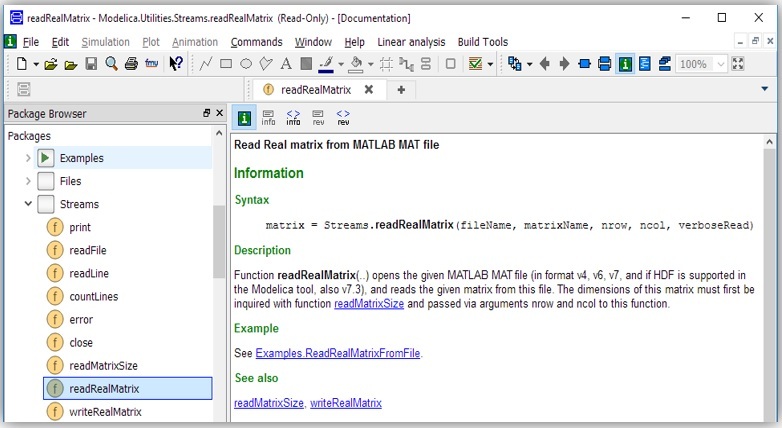Click gray info editor icon
Viewport: 782px width, 428px height.
tap(268, 118)
